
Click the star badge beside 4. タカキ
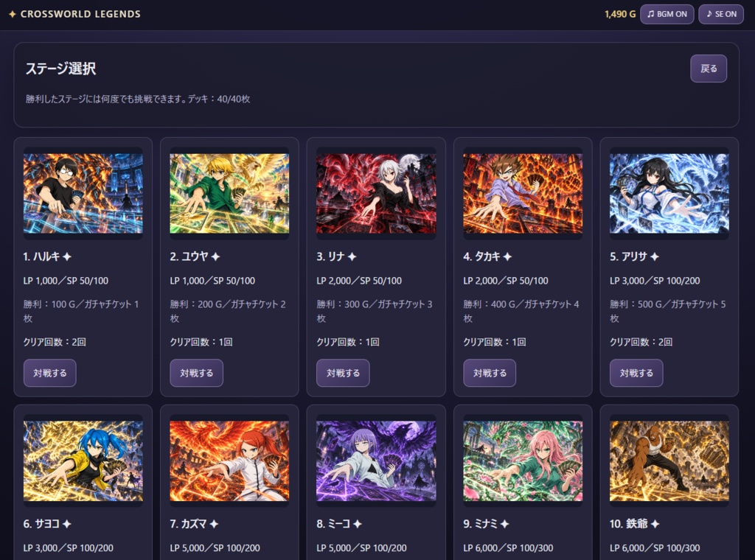[507, 257]
